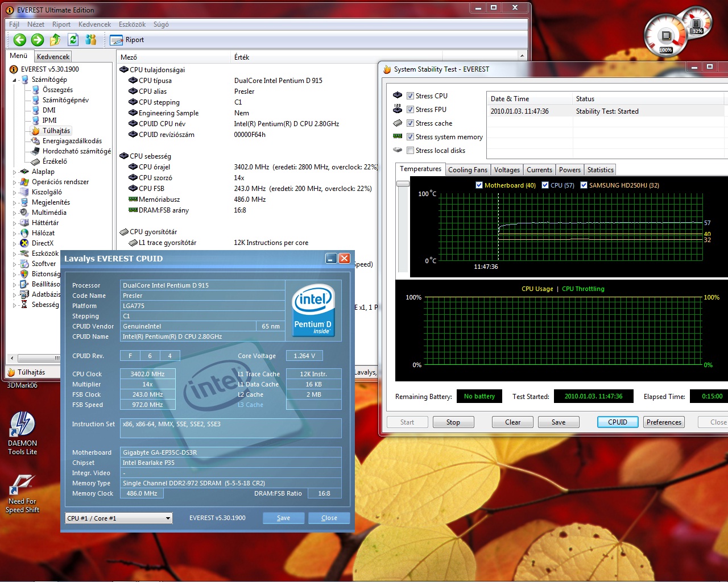Screen dimensions: 728x582
Task: Open Preferences in stability test
Action: (664, 422)
